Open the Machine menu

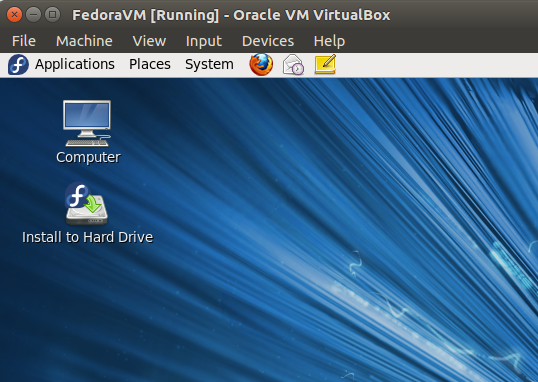(x=84, y=41)
